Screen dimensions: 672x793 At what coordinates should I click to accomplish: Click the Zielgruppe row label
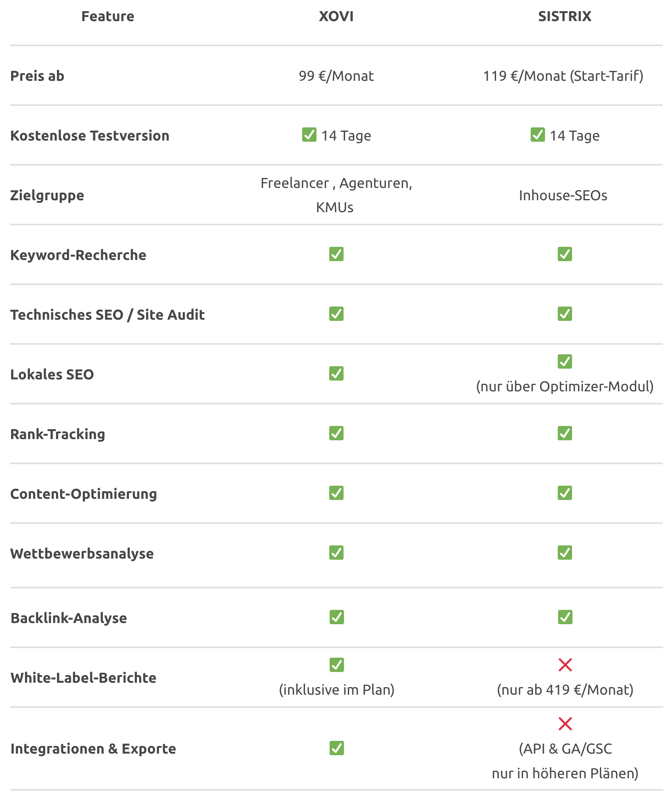pyautogui.click(x=47, y=196)
